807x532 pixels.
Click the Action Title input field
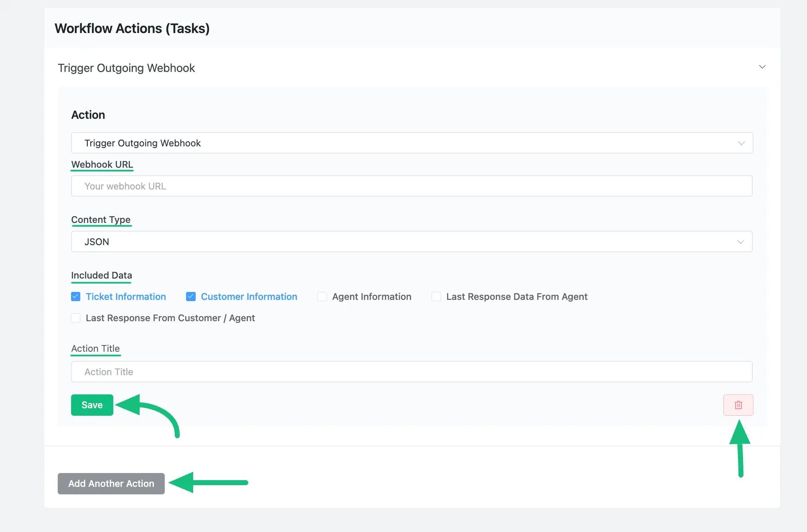(x=411, y=372)
